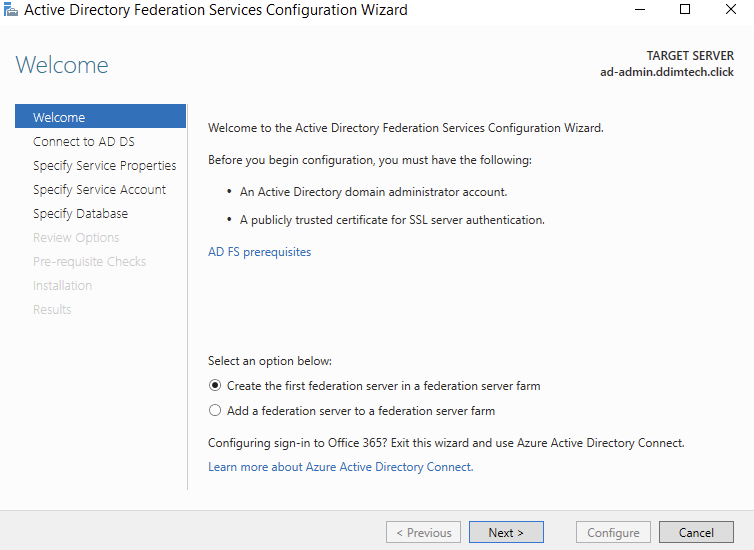Minimize the wizard window
This screenshot has height=550, width=754.
pos(640,10)
